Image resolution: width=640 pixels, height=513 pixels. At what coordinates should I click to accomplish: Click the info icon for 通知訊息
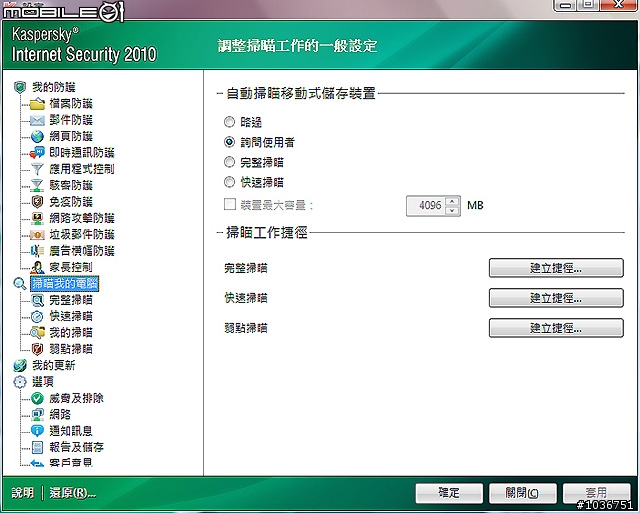pyautogui.click(x=37, y=431)
